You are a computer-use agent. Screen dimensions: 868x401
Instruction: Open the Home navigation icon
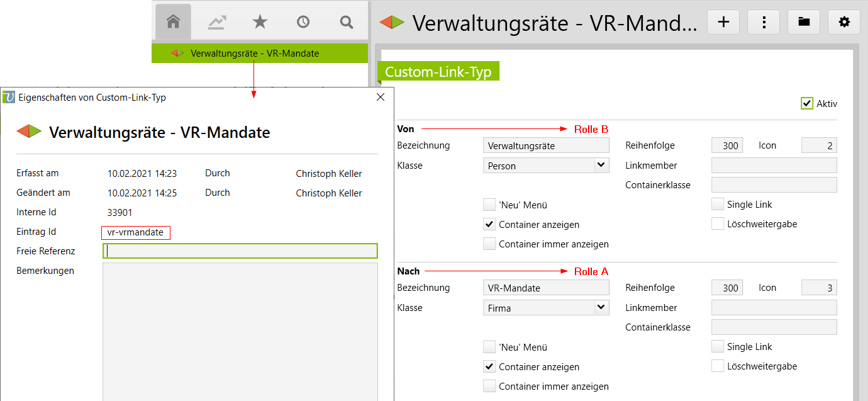173,22
